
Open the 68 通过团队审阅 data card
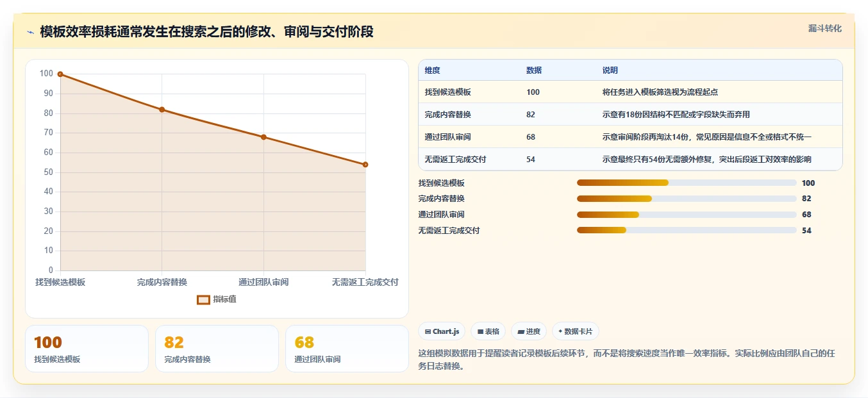tap(347, 349)
